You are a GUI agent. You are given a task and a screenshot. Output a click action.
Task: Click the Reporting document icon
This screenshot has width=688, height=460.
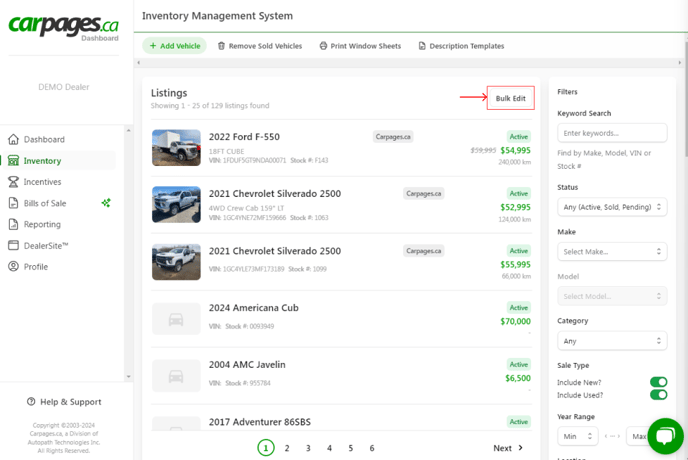(14, 224)
